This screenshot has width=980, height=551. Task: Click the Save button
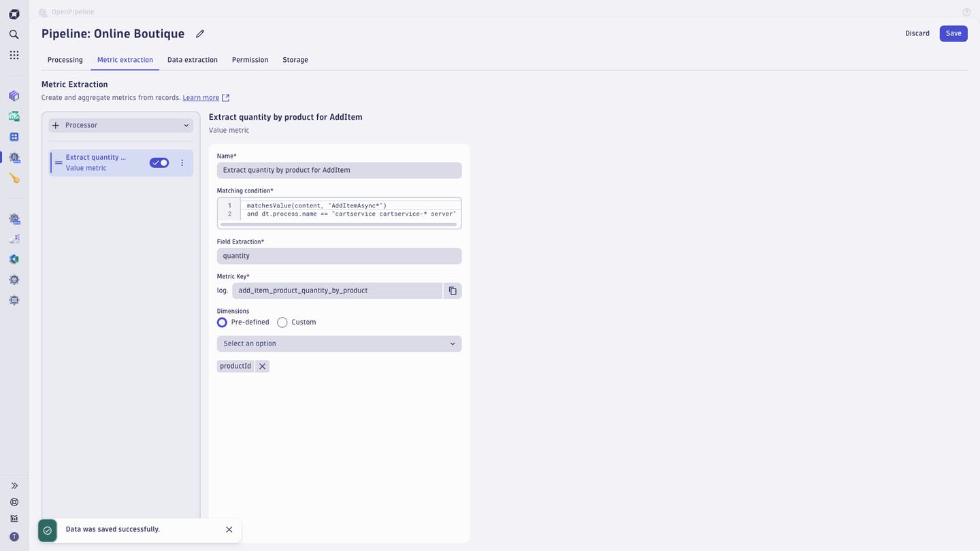[953, 33]
